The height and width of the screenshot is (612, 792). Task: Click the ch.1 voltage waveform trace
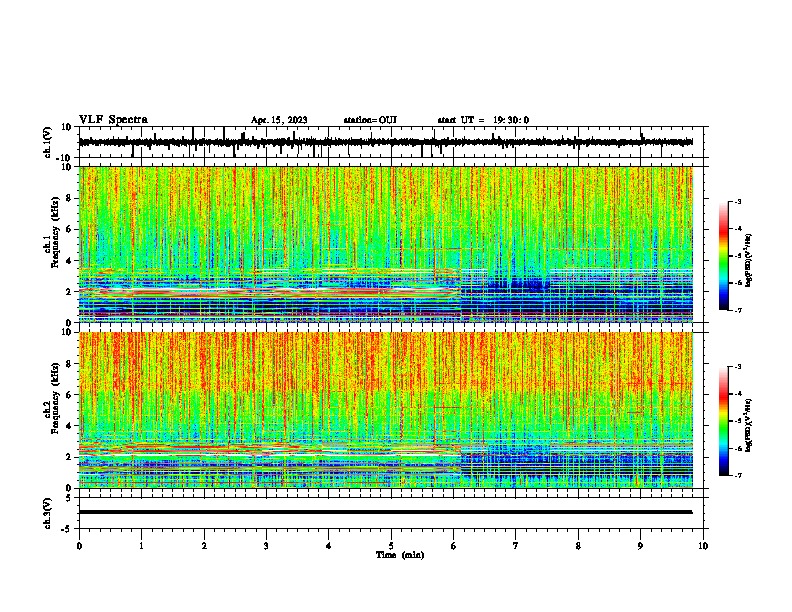pos(385,142)
